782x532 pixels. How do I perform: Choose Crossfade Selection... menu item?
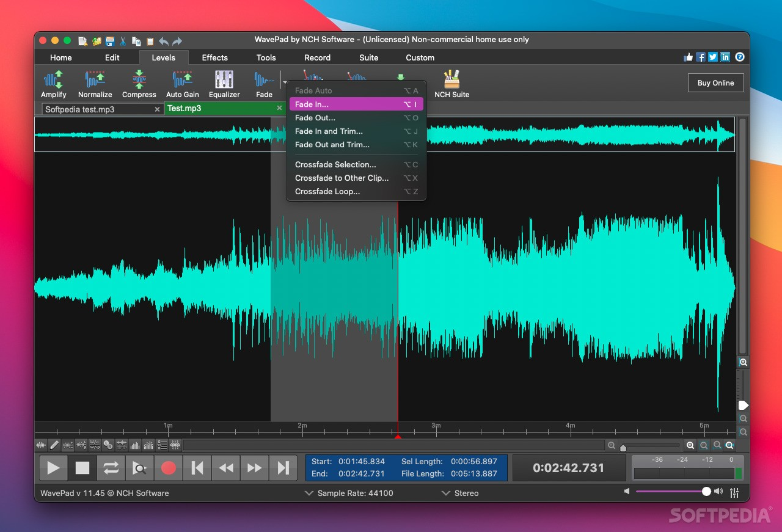[356, 164]
